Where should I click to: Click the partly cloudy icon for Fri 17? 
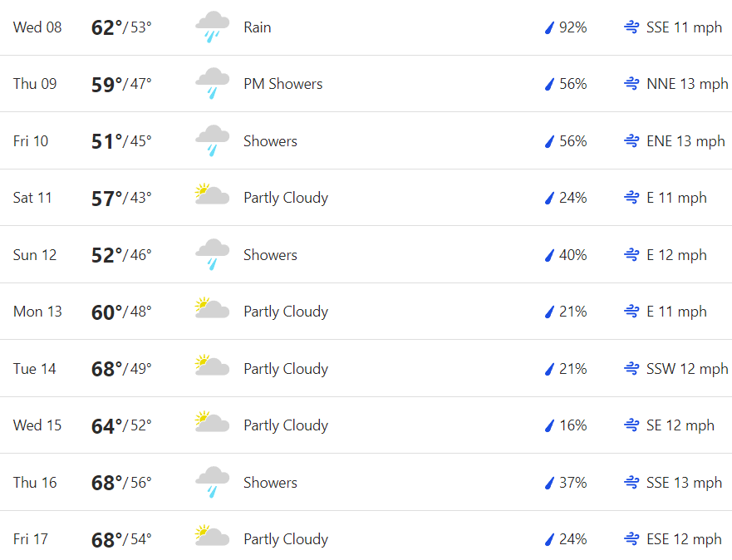(213, 536)
